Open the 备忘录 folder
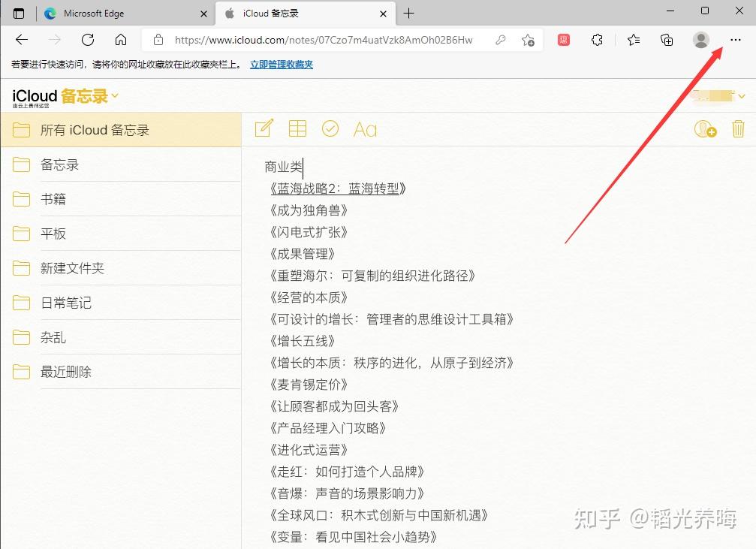The height and width of the screenshot is (549, 756). pos(121,164)
